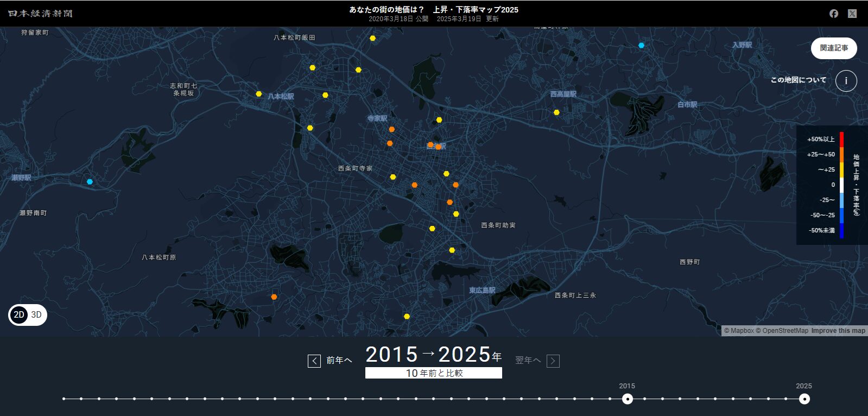
Task: Open the map info (i) icon
Action: (x=846, y=81)
